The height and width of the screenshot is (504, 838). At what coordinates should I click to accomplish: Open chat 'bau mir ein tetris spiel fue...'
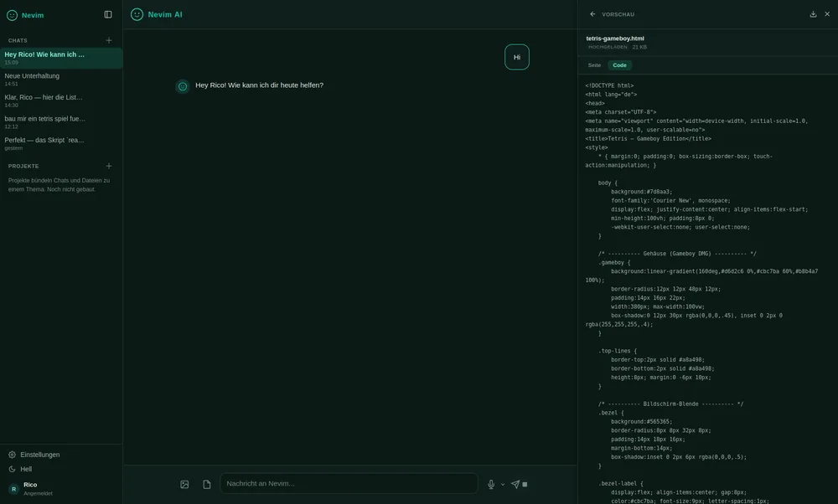point(61,121)
